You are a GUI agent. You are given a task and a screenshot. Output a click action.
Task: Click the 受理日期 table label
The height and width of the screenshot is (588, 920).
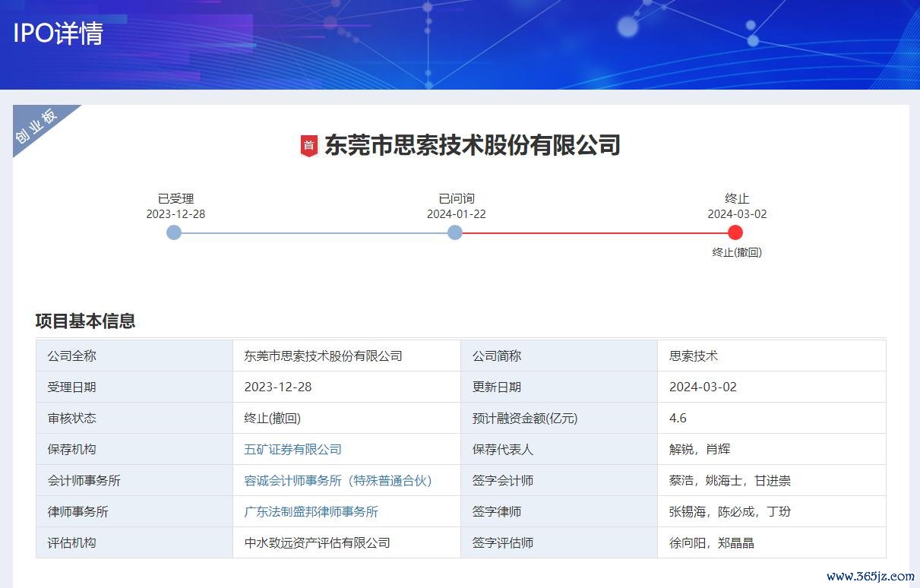pyautogui.click(x=72, y=387)
